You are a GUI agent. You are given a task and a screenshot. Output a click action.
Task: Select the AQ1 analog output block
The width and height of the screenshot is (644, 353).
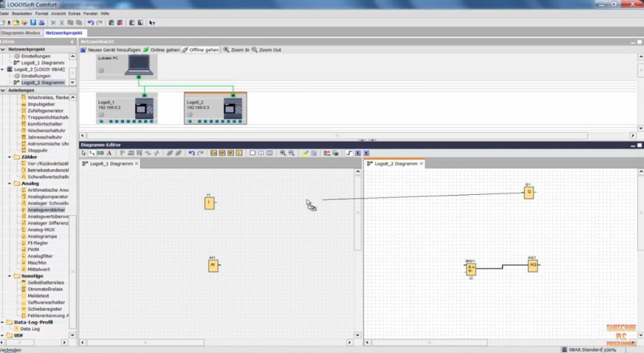click(532, 266)
